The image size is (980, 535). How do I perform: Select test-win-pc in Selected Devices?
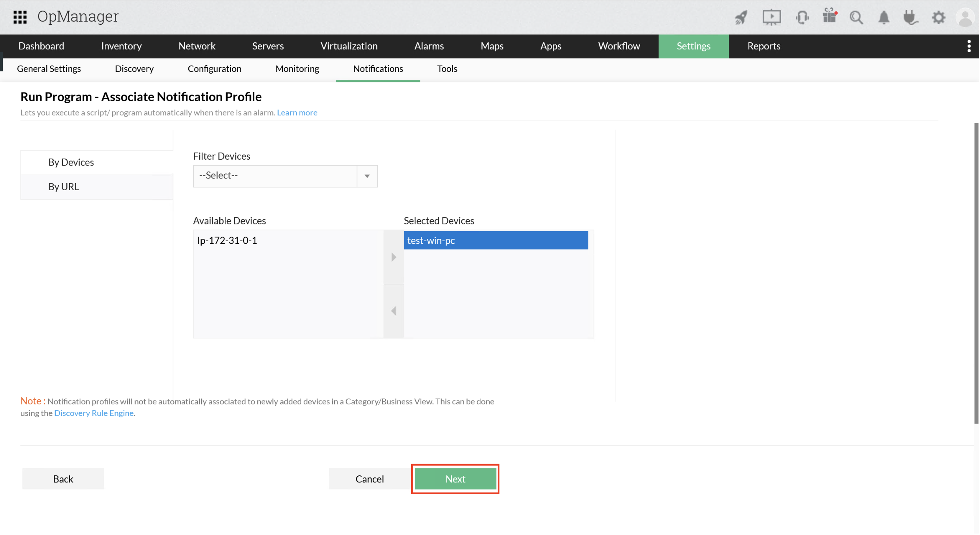[496, 241]
